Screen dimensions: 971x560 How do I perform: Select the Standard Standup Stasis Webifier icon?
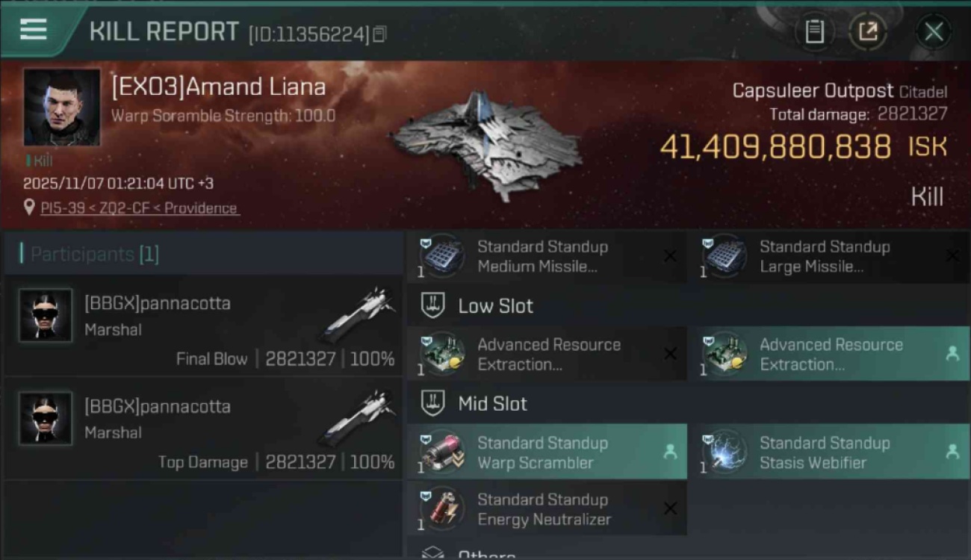coord(725,452)
